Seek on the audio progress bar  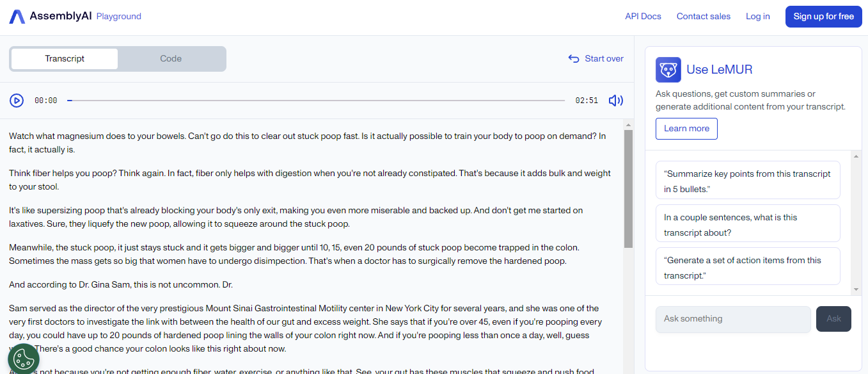(x=316, y=101)
